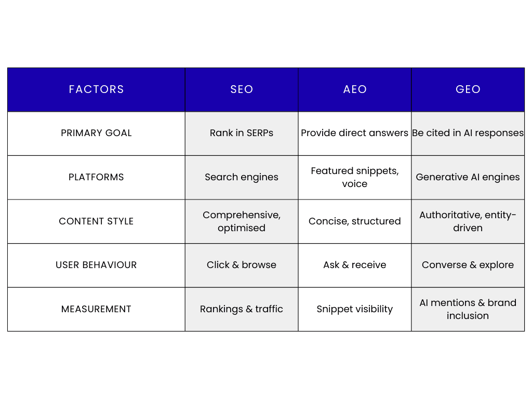Select the "Click & browse" cell
Viewport: 532px width, 399px height.
coord(242,265)
